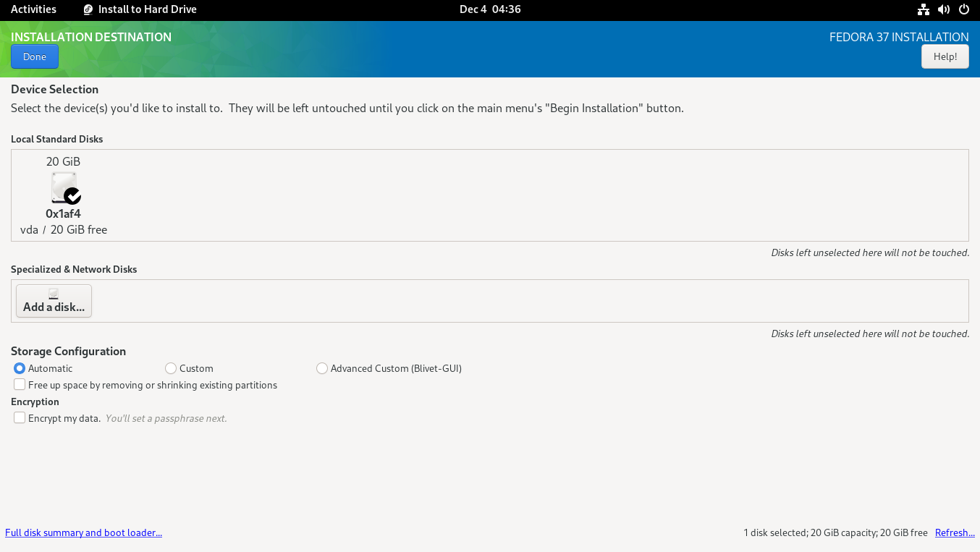Open the Help! button
Image resolution: width=980 pixels, height=552 pixels.
click(945, 56)
